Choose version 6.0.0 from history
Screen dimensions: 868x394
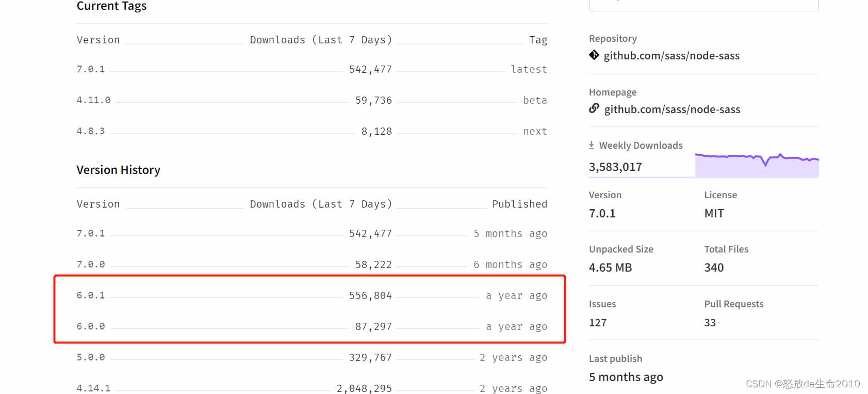[91, 326]
